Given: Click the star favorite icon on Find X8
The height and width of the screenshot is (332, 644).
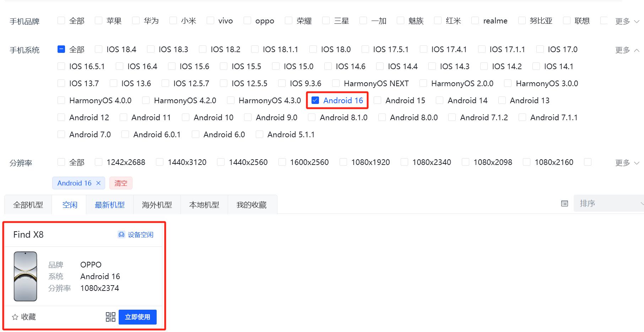Looking at the screenshot, I should [x=15, y=317].
